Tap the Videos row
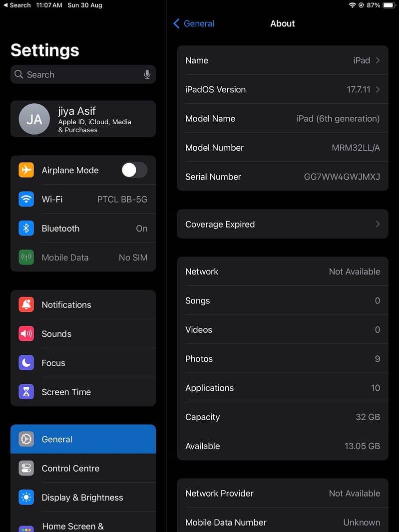The image size is (399, 532). pyautogui.click(x=283, y=330)
